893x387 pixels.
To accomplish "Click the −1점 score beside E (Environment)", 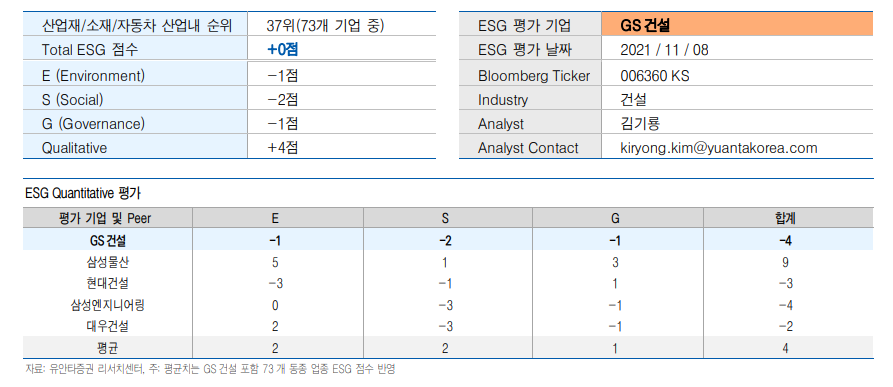I will [283, 76].
